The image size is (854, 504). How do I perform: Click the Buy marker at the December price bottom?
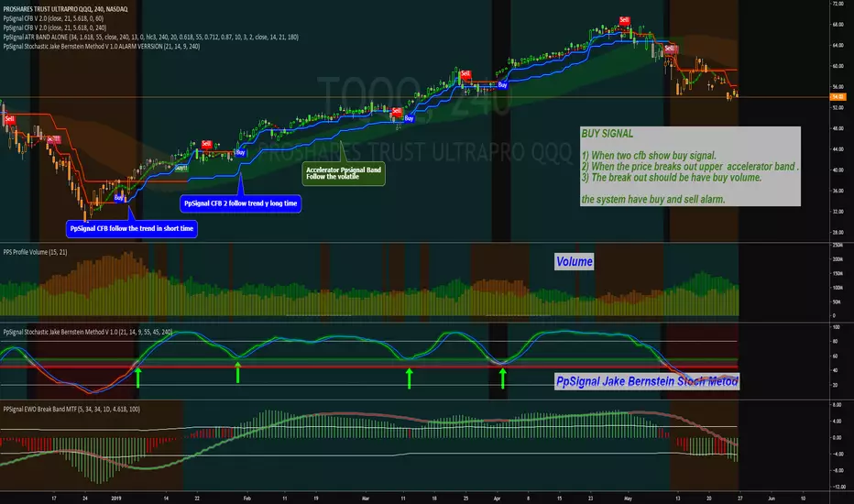click(x=119, y=198)
